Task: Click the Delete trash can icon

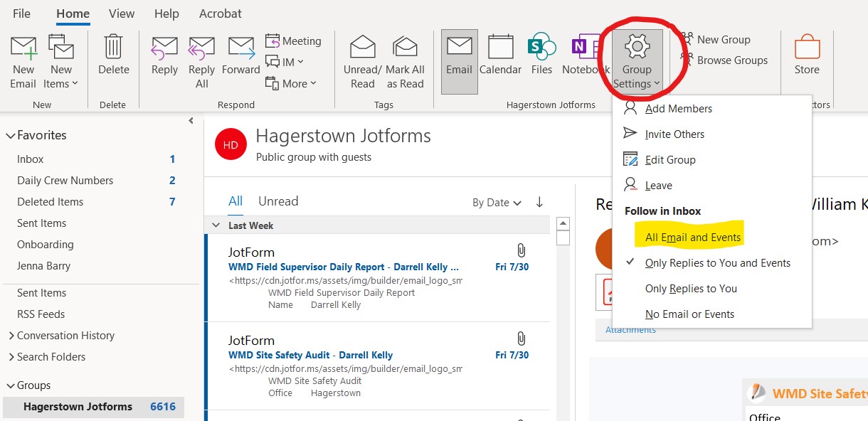Action: 114,48
